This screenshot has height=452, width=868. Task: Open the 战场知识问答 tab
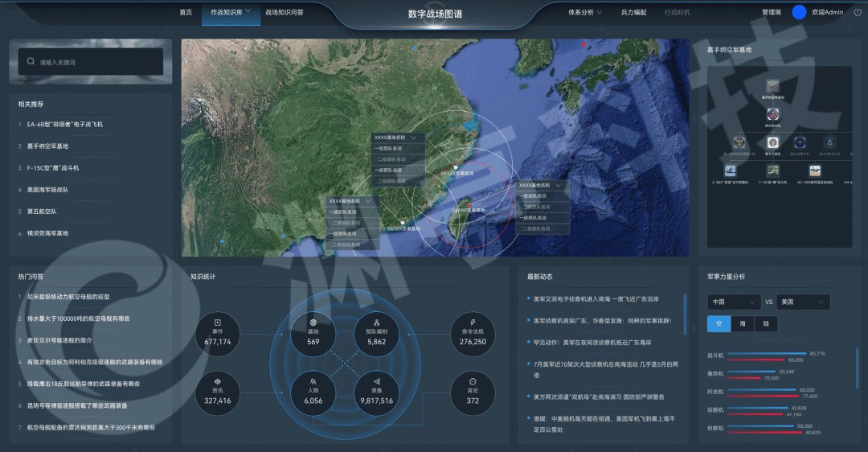(285, 12)
